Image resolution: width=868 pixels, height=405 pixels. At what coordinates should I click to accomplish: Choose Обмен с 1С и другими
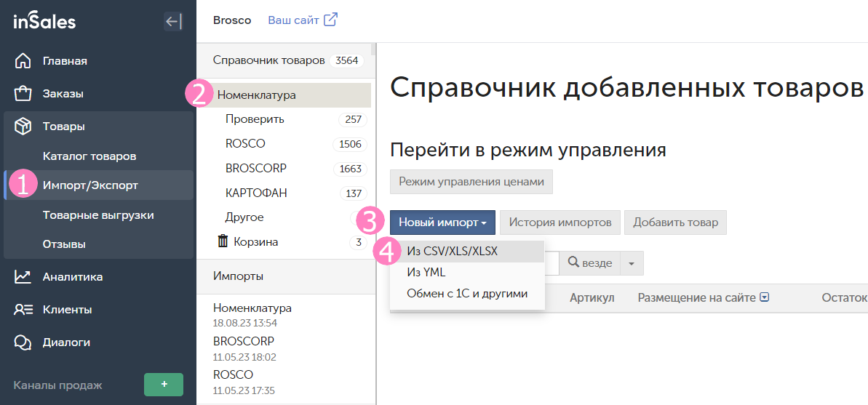[x=467, y=293]
